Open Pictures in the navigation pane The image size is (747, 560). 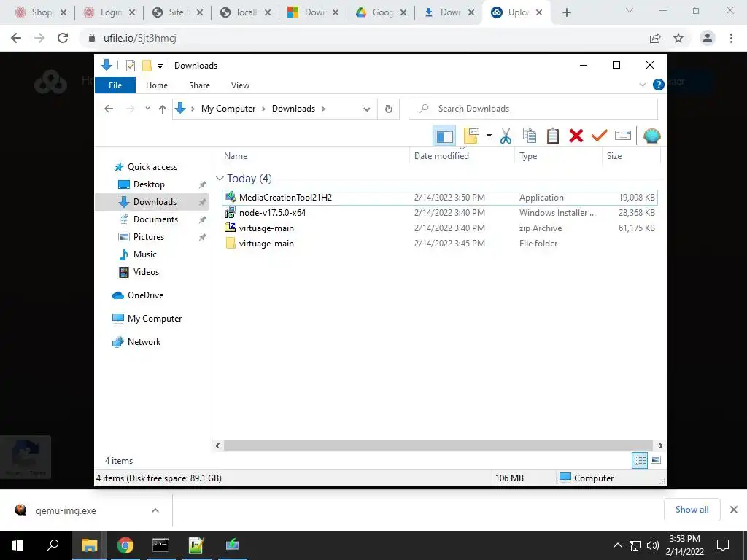pyautogui.click(x=148, y=237)
